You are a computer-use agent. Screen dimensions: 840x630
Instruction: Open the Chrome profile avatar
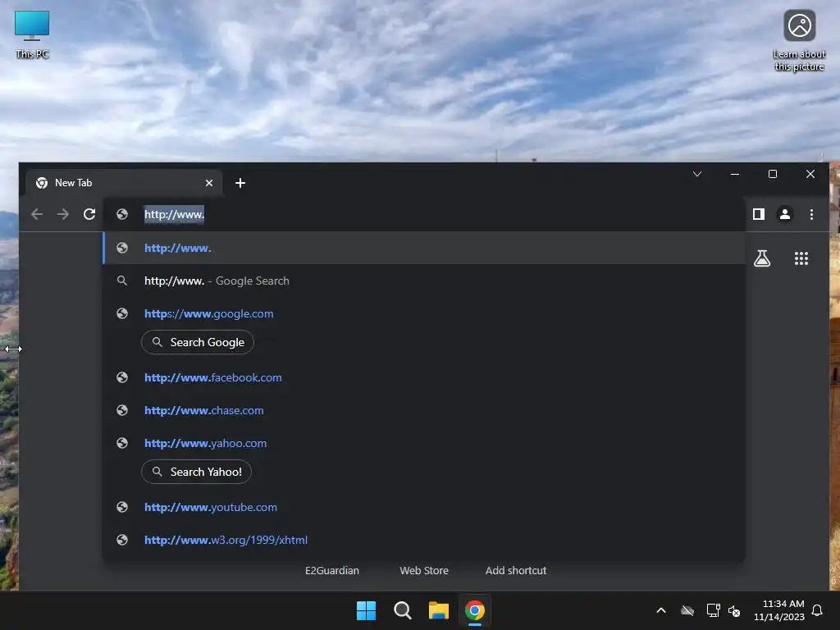coord(785,214)
